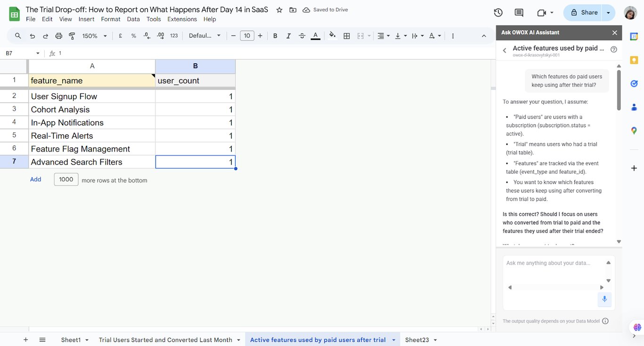
Task: Expand the Share options arrow
Action: tap(608, 13)
